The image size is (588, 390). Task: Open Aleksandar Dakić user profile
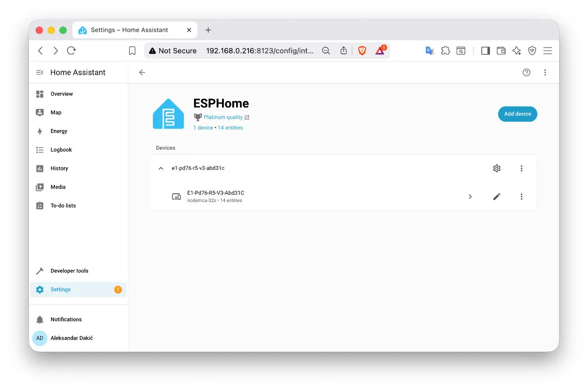click(x=78, y=338)
